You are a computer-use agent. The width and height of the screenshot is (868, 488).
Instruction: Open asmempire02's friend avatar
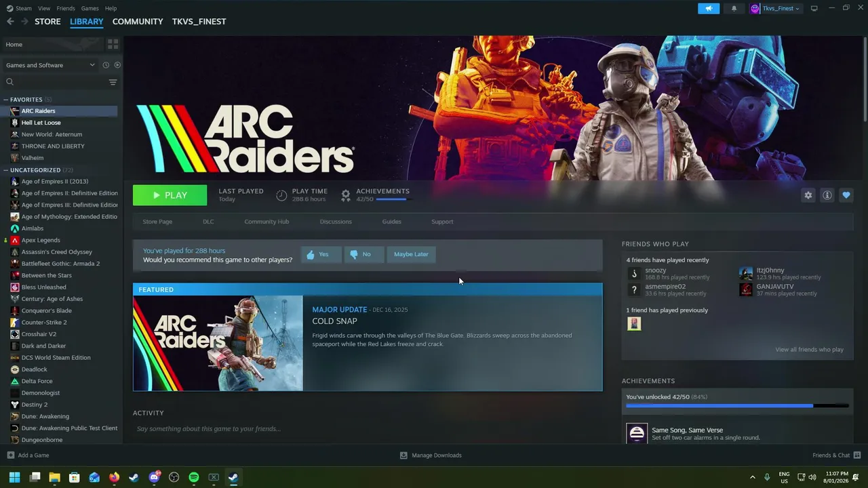(634, 289)
